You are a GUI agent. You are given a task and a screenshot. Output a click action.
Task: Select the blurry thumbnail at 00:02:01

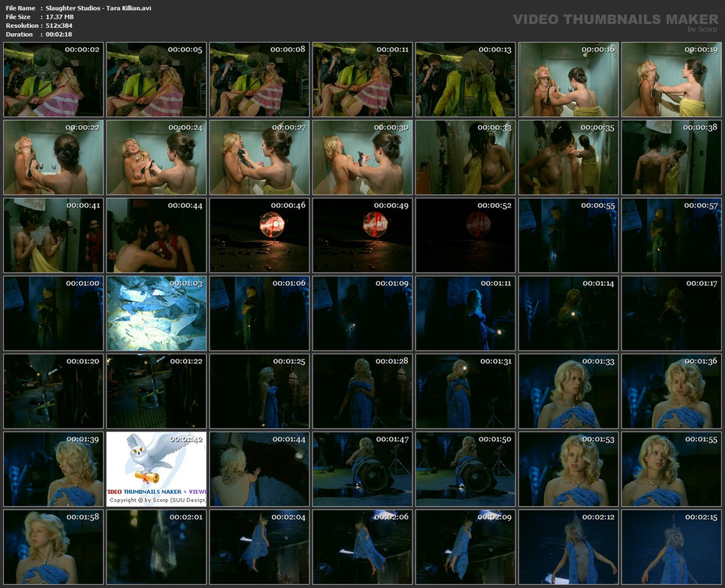(x=157, y=548)
